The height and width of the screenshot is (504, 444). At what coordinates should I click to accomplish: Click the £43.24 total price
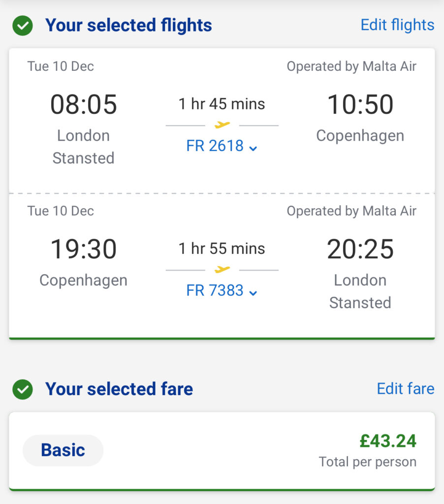(388, 441)
